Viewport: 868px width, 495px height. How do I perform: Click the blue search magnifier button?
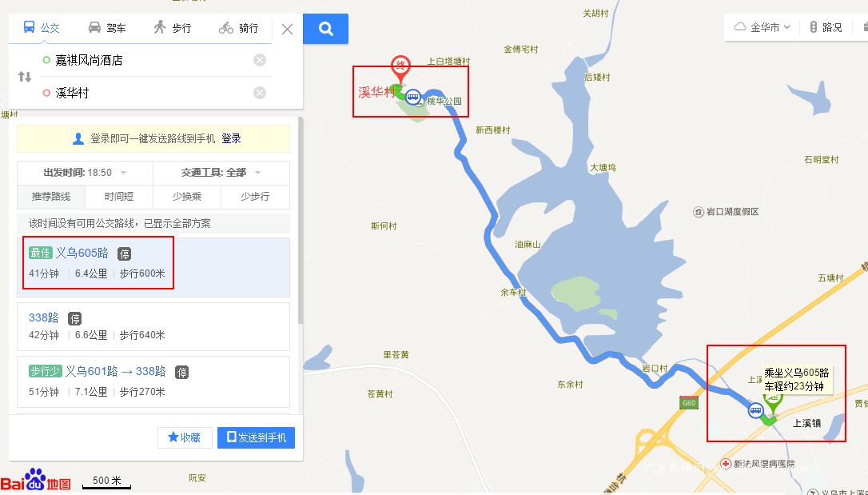[x=325, y=29]
